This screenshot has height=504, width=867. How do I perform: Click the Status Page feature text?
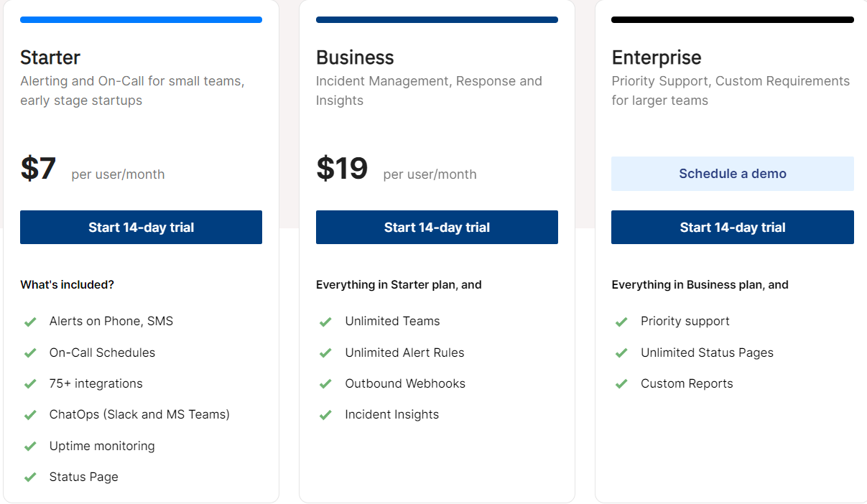point(83,477)
